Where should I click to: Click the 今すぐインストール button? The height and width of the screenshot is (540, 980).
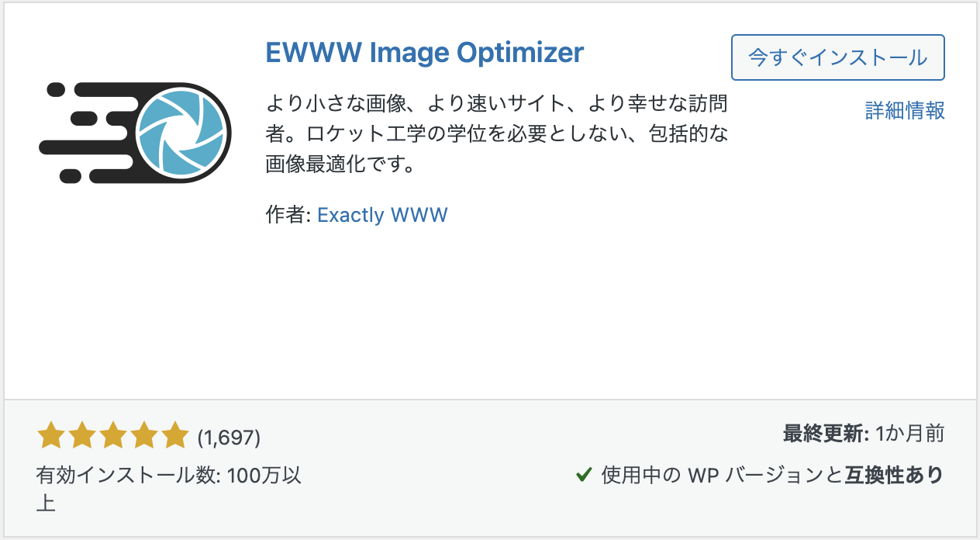tap(837, 57)
